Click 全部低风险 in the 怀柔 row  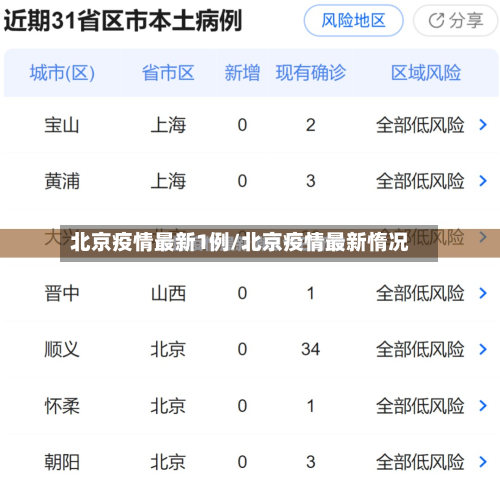[x=420, y=406]
